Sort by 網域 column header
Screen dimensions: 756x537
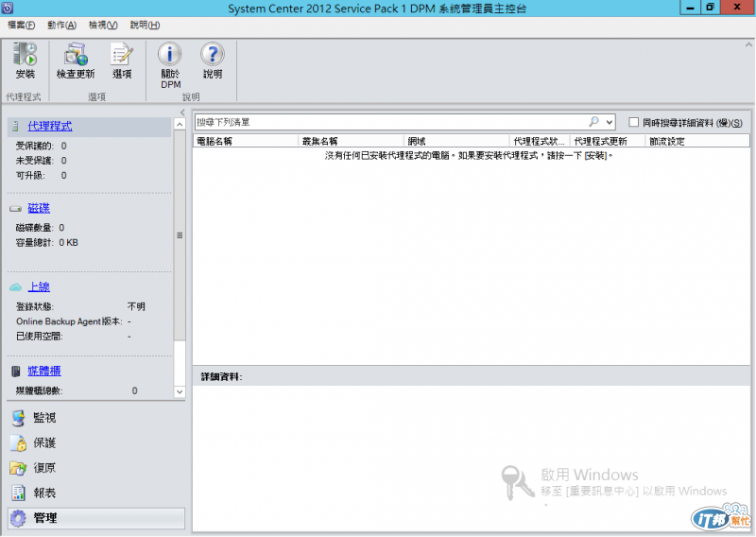[x=456, y=141]
